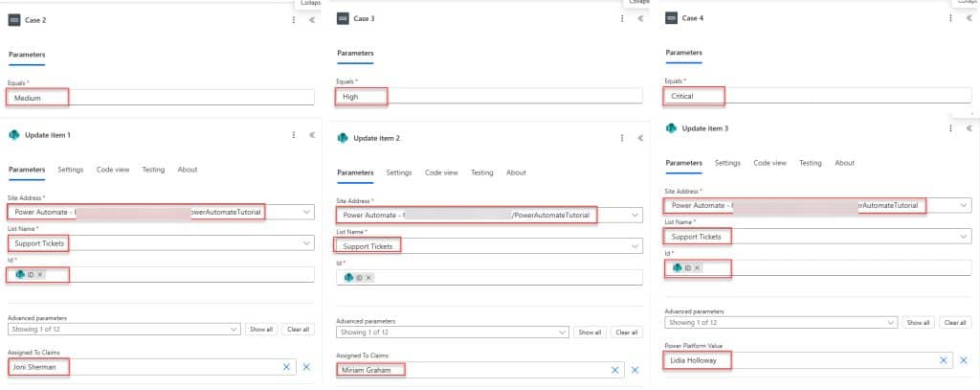Open Advanced parameters dropdown in Update item 1

(x=234, y=329)
